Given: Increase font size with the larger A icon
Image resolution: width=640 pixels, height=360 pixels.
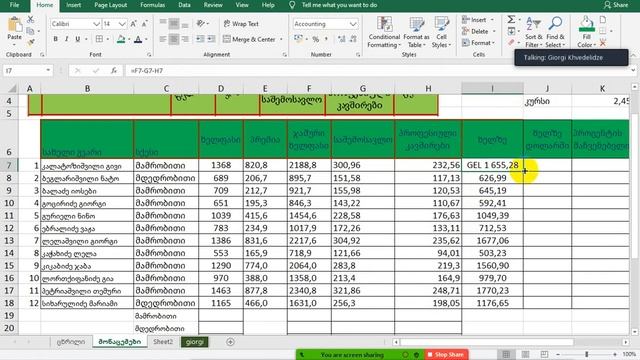Looking at the screenshot, I should pos(133,24).
